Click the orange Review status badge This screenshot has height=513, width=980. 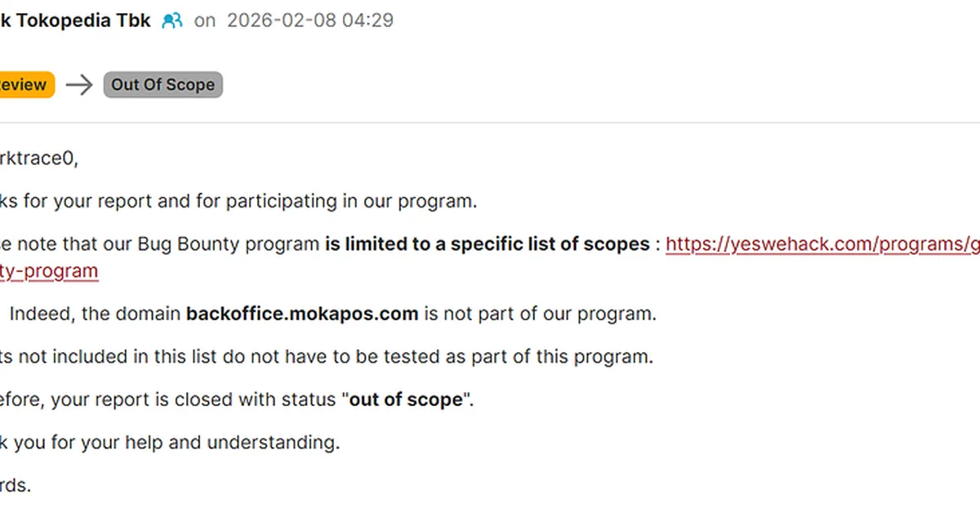tap(24, 85)
